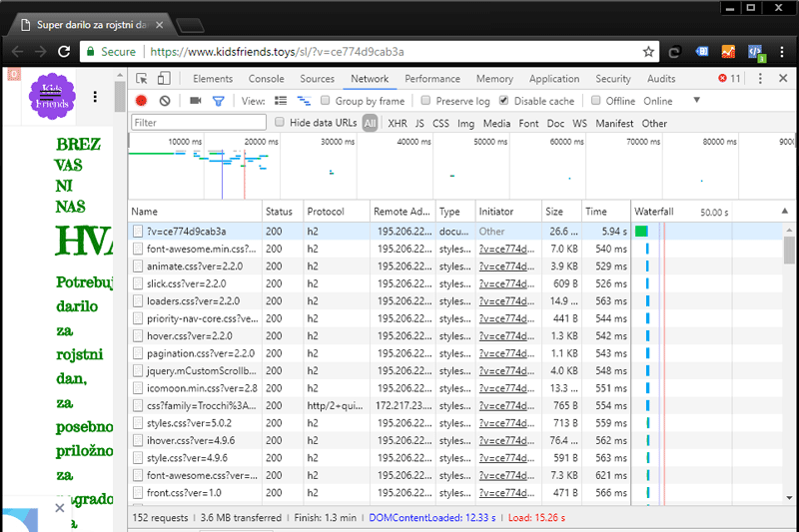This screenshot has width=799, height=532.
Task: Open the network throttling dropdown arrow
Action: [696, 101]
